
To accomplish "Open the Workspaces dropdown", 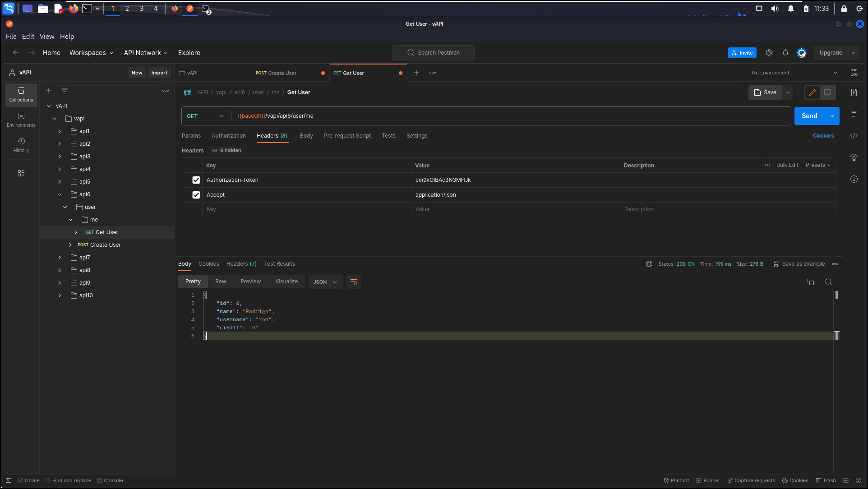I will 92,53.
